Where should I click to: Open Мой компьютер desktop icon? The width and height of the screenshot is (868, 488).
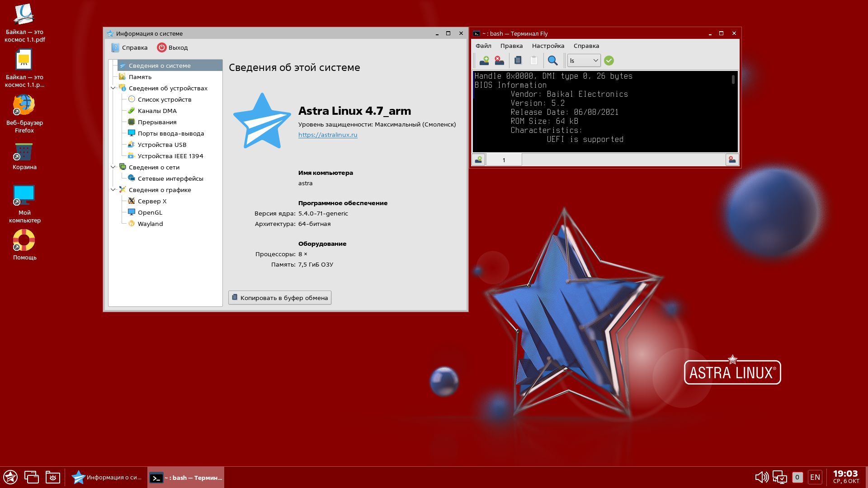coord(24,204)
